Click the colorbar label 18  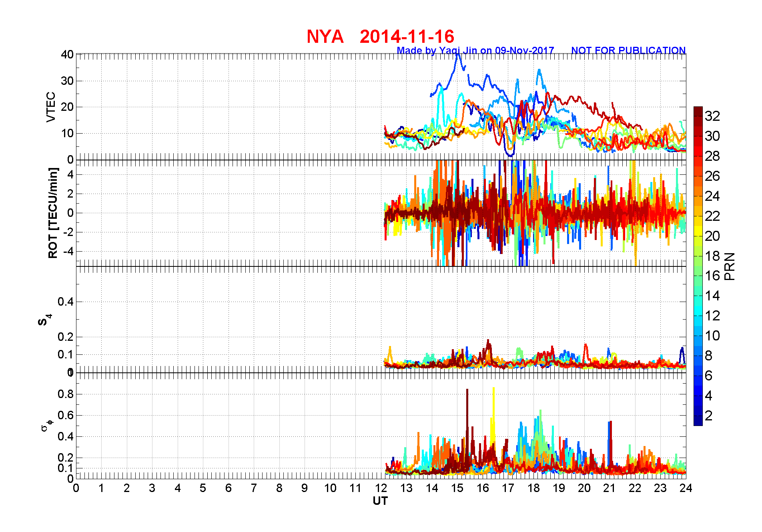(712, 256)
